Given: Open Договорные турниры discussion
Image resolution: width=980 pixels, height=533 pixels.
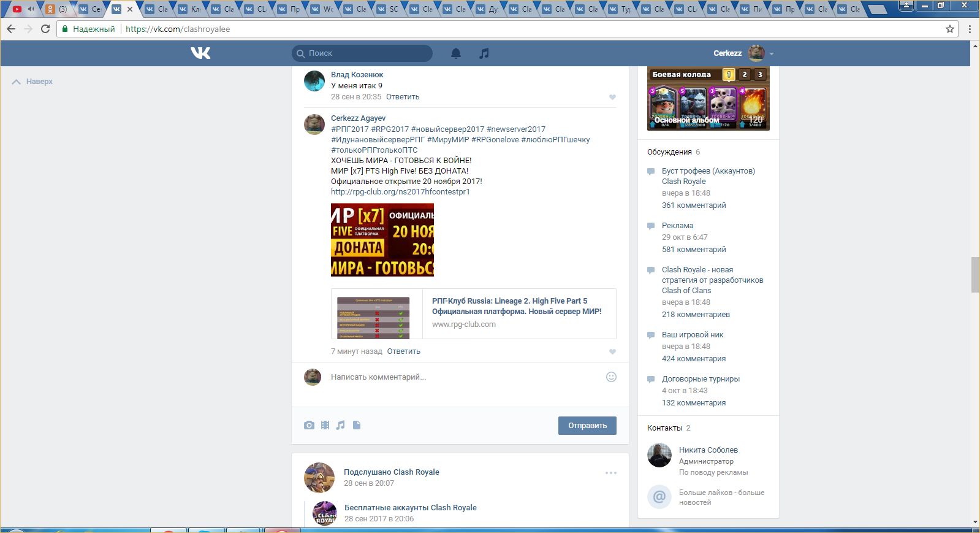Looking at the screenshot, I should pyautogui.click(x=701, y=379).
